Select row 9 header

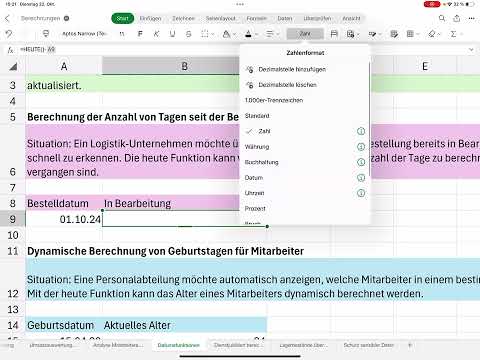click(13, 219)
